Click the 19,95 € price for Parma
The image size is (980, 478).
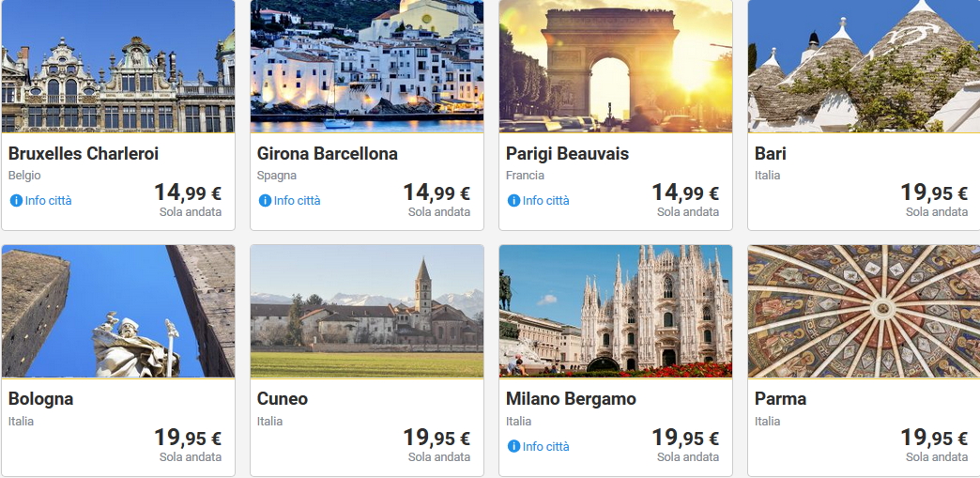(933, 438)
